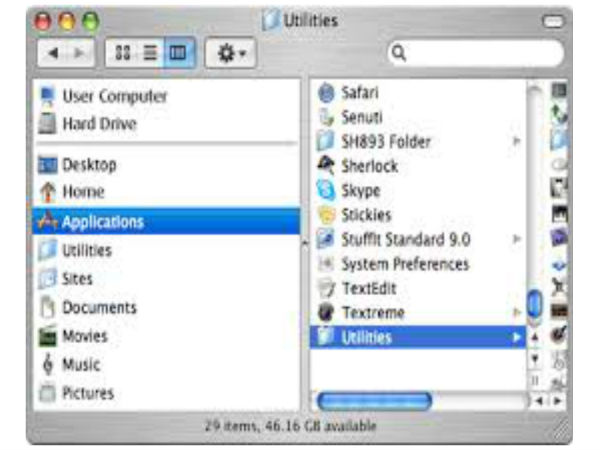Select the Skype application icon
The image size is (600, 450).
coord(326,190)
